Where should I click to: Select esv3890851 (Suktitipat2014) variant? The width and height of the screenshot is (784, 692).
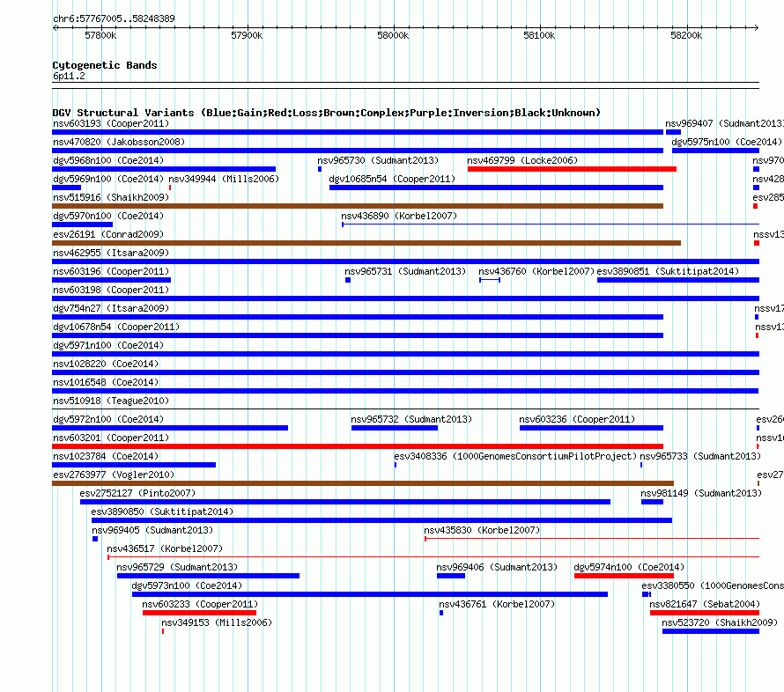coord(678,280)
